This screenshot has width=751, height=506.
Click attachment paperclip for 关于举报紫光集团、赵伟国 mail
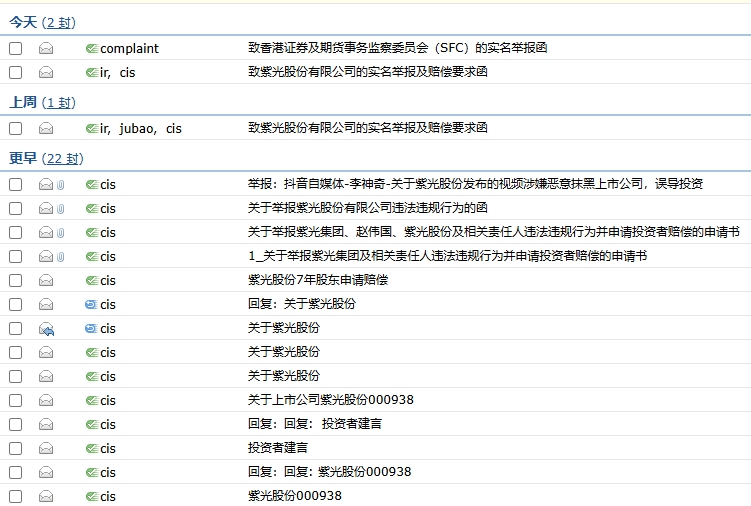60,232
